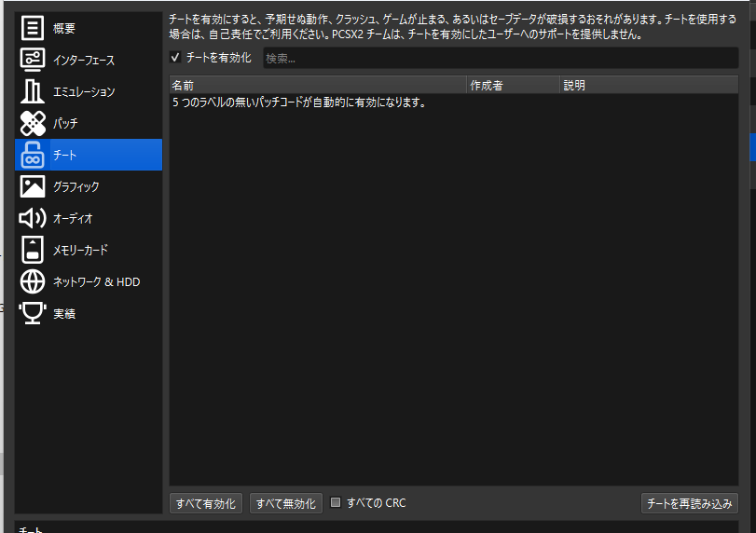
Task: Enable the すべての CRC checkbox
Action: coord(336,502)
